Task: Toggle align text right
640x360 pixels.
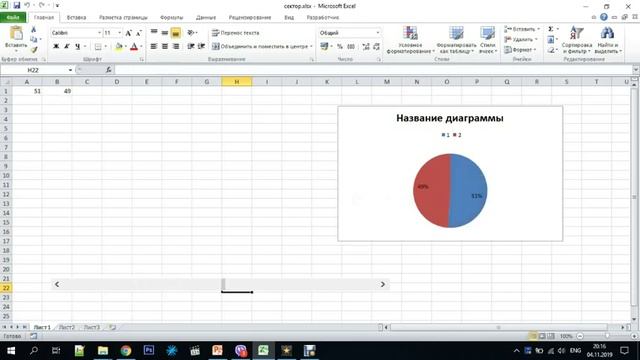Action: point(176,47)
